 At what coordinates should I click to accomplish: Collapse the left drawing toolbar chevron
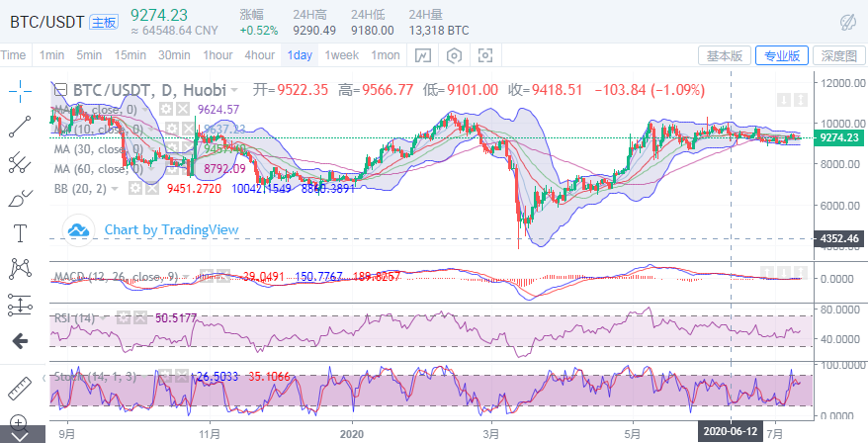[x=43, y=378]
